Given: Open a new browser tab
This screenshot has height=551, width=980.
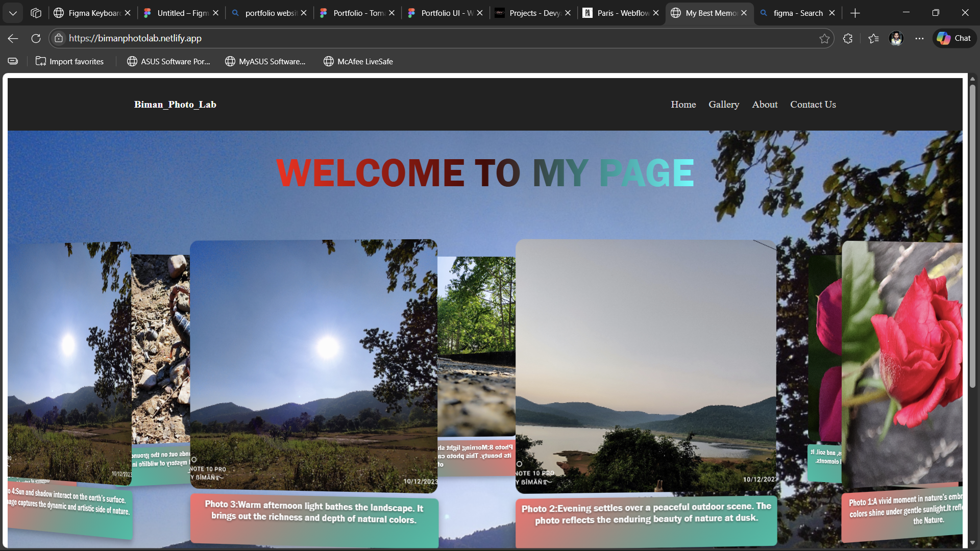Looking at the screenshot, I should point(855,13).
